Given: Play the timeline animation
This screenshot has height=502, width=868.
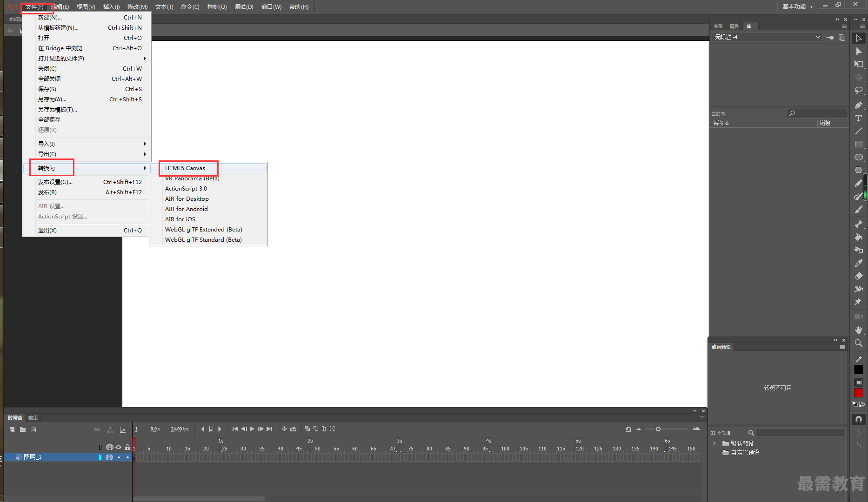Looking at the screenshot, I should pos(252,429).
